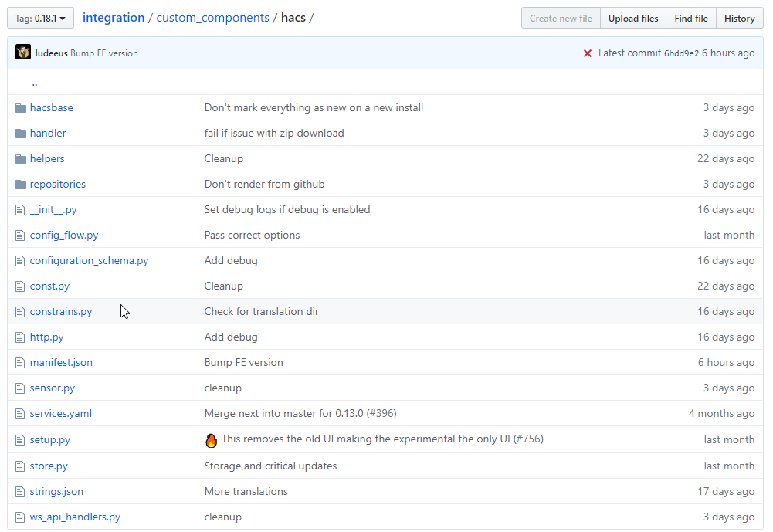Click the file icon next to strings.json

click(x=19, y=491)
